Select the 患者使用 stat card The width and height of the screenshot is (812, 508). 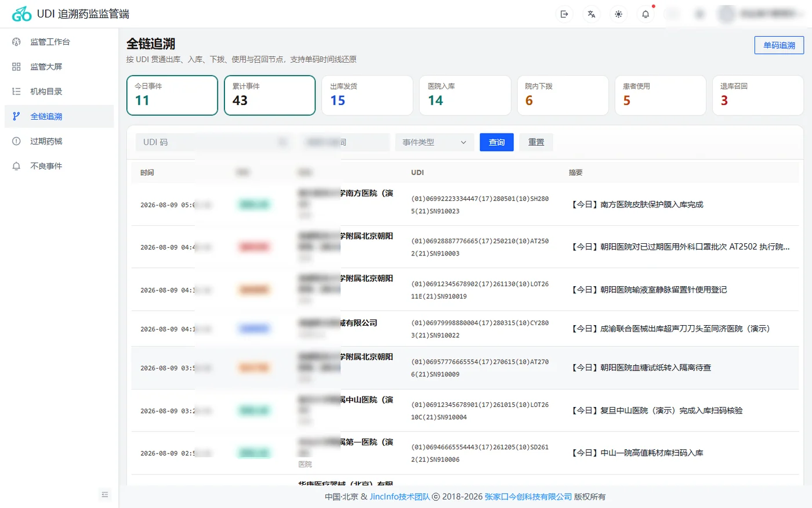(x=660, y=95)
